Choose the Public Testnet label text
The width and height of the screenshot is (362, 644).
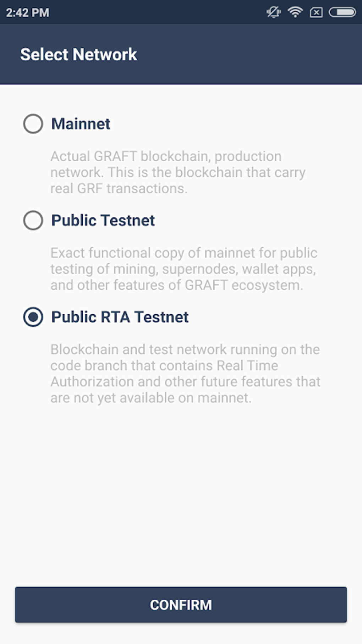[103, 221]
